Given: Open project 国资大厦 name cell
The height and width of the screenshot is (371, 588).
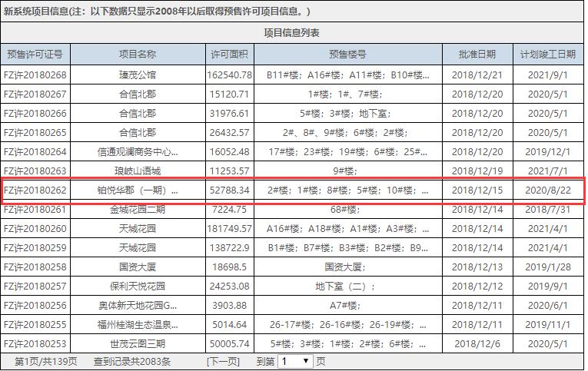Looking at the screenshot, I should (x=138, y=267).
